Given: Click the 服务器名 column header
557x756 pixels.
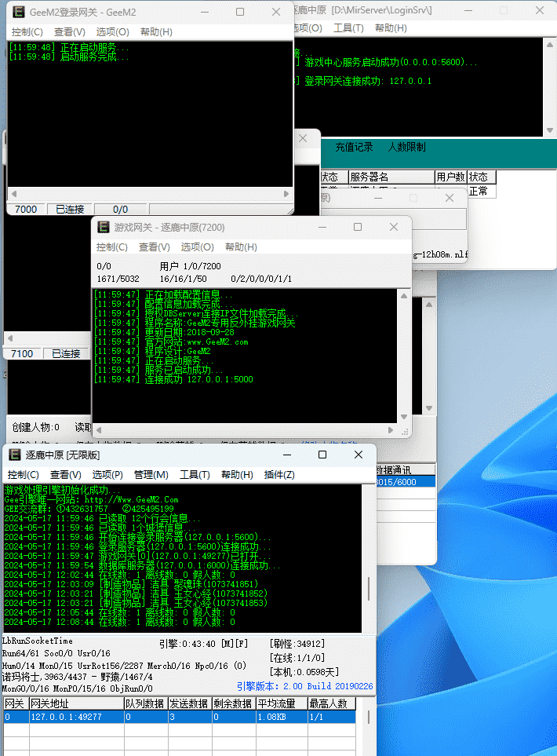Looking at the screenshot, I should click(391, 177).
